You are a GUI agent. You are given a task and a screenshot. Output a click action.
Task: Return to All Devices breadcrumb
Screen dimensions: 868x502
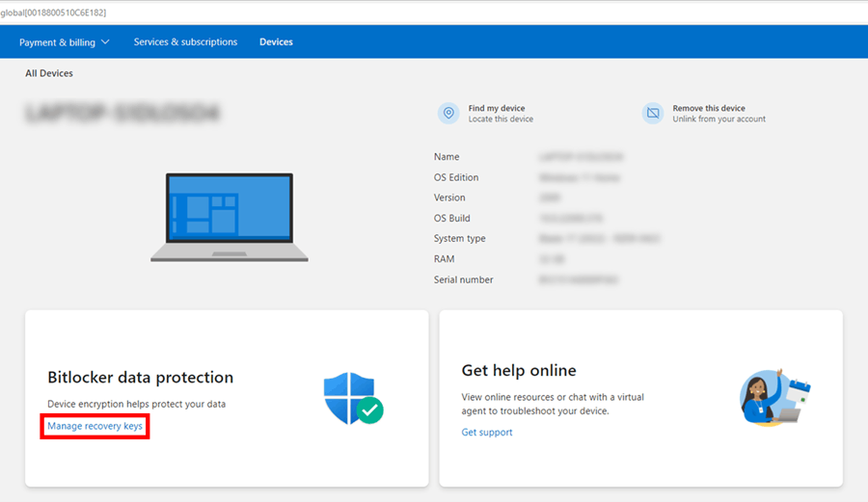(x=49, y=73)
